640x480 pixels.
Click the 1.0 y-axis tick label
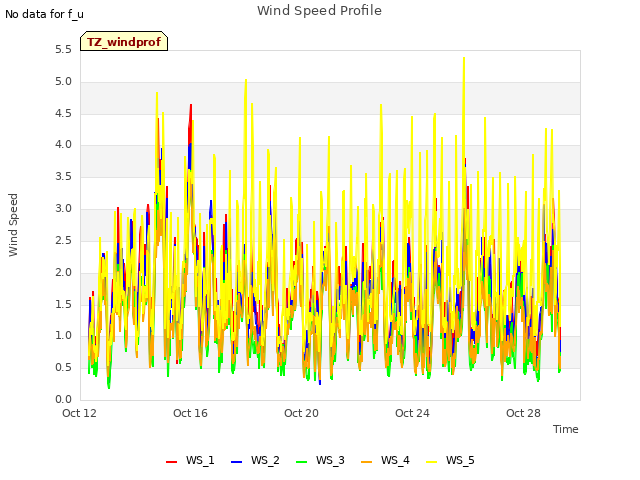coord(63,336)
